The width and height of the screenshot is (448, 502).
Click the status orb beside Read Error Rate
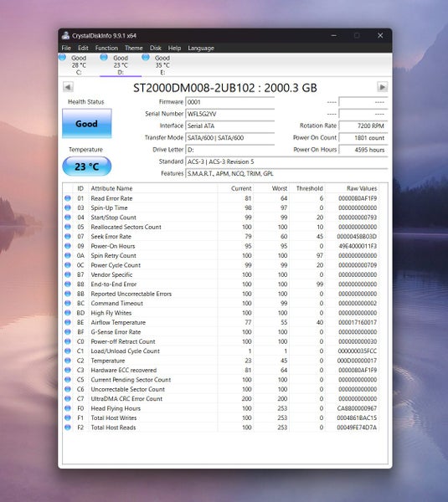click(x=68, y=198)
